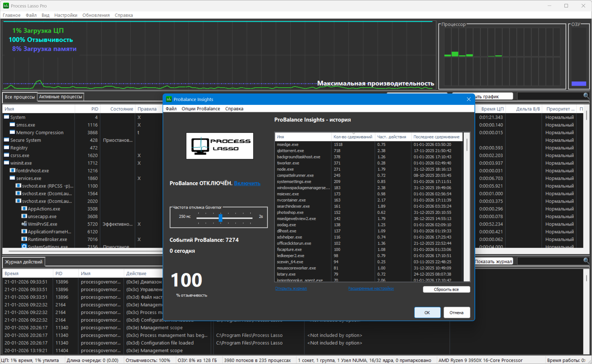Click the AppActions.exe process icon
This screenshot has height=364, width=592.
(24, 209)
